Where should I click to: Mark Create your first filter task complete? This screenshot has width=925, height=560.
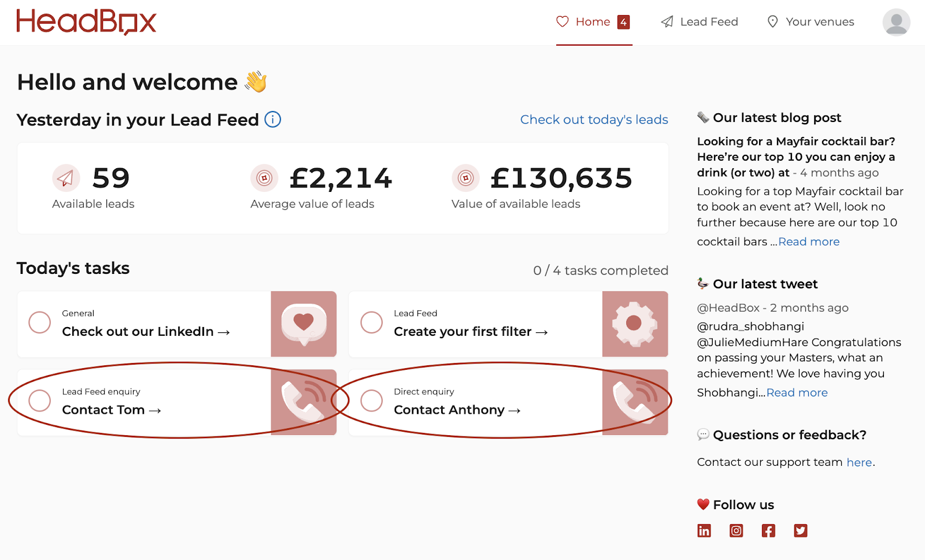coord(372,322)
